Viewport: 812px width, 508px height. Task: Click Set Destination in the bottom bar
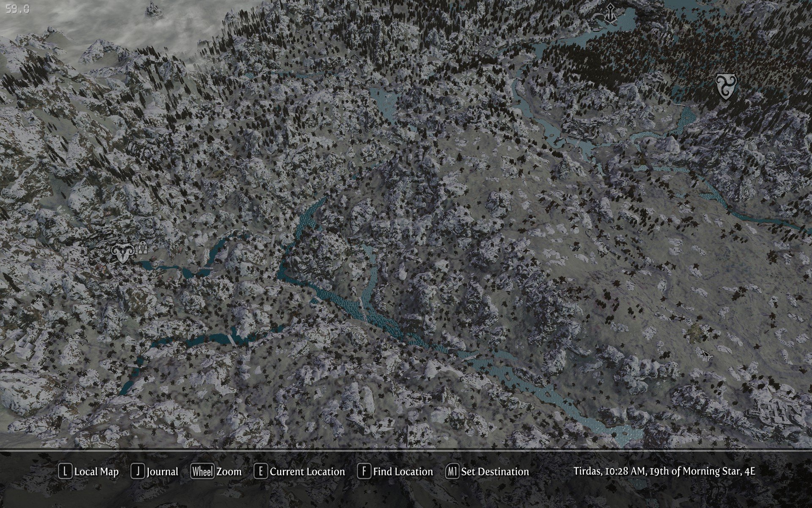pos(495,472)
